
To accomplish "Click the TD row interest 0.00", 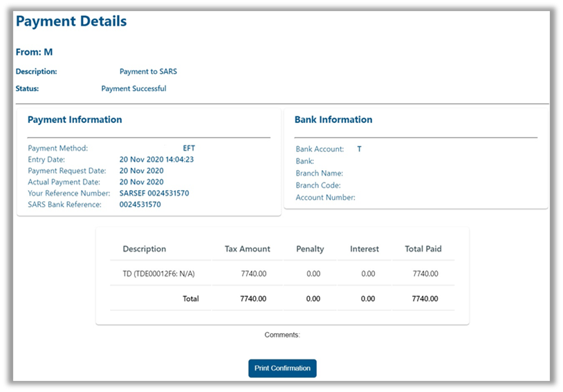I will click(x=368, y=274).
